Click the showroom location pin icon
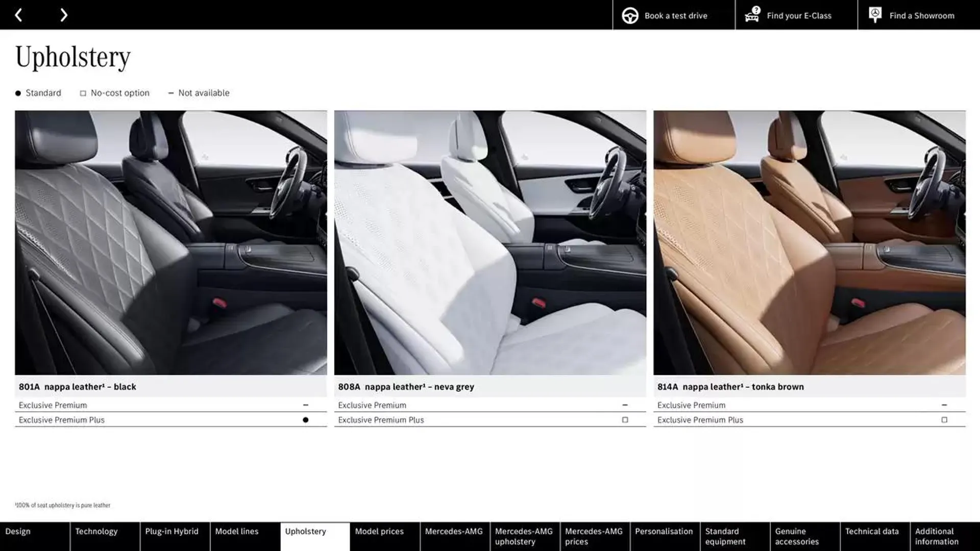Screen dimensions: 980x551 pos(875,14)
